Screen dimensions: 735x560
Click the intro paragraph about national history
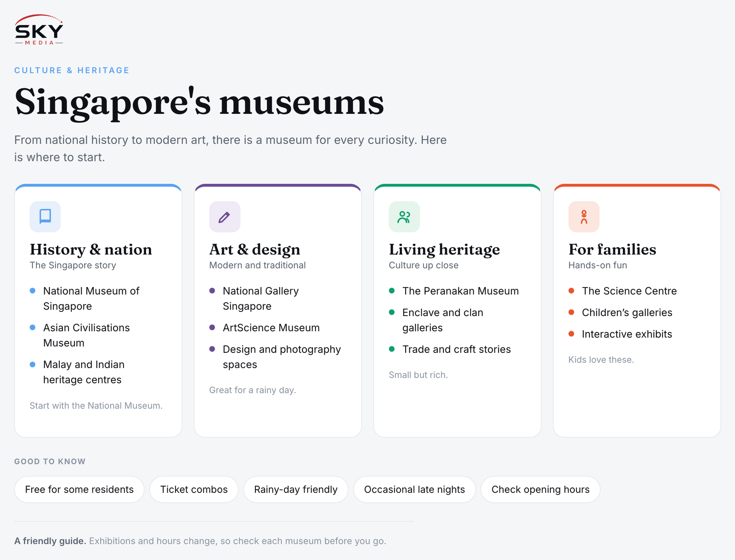coord(230,148)
